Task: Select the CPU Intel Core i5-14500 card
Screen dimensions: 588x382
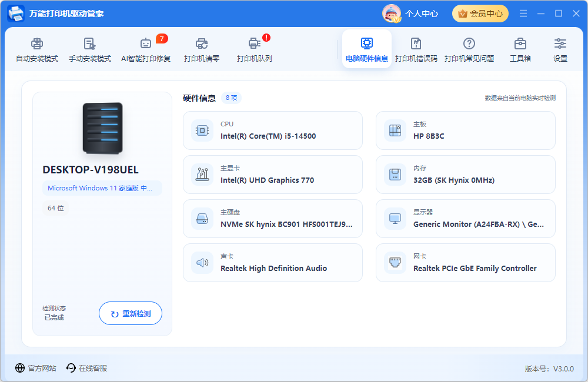Action: [273, 130]
